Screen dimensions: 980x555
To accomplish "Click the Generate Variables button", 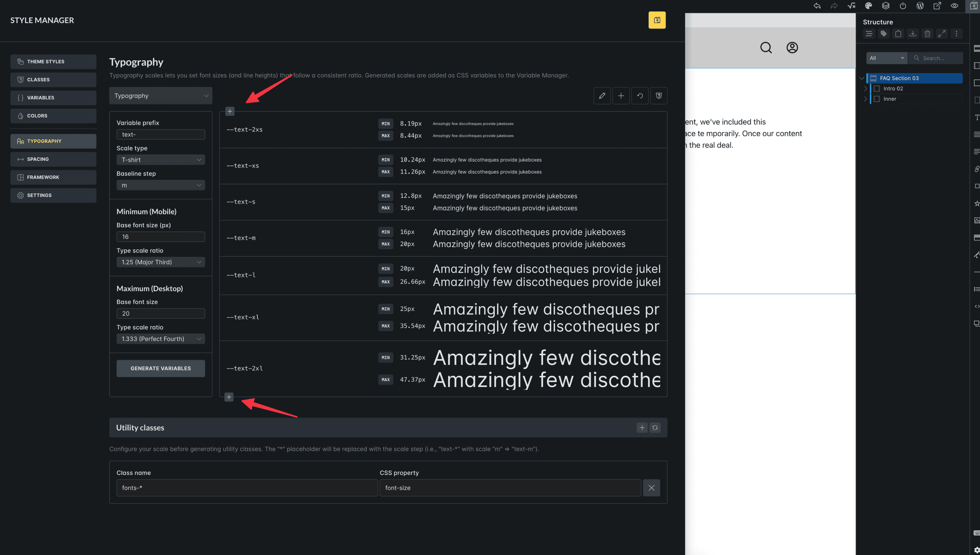I will 160,368.
